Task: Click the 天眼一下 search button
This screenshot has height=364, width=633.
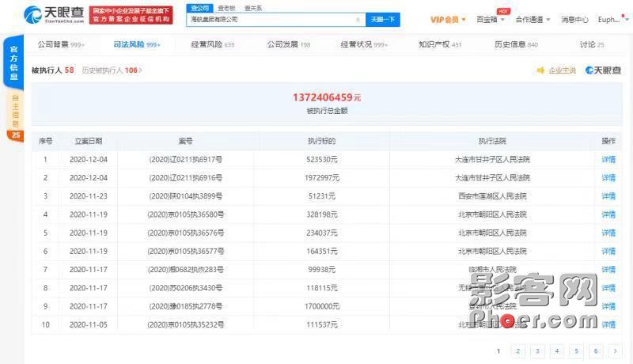Action: [383, 19]
